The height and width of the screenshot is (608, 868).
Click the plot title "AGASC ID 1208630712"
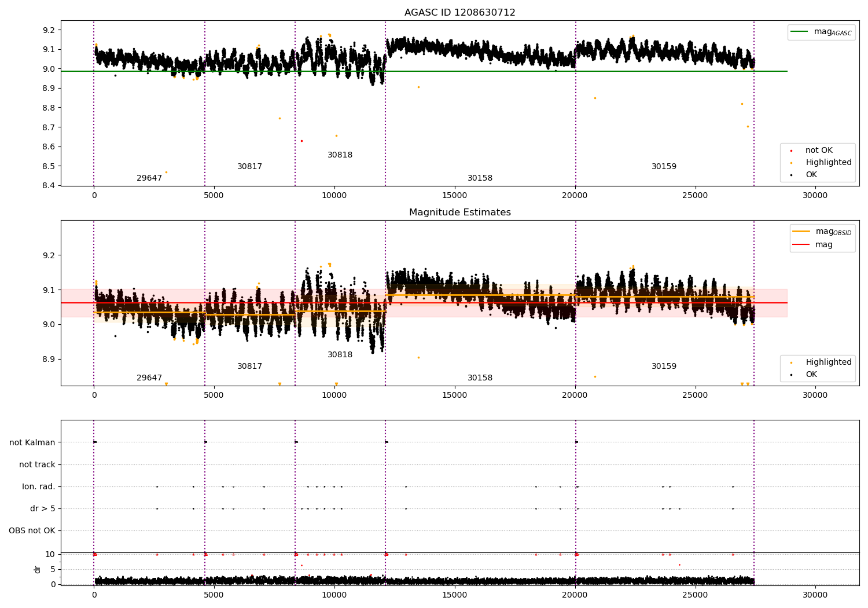click(459, 12)
